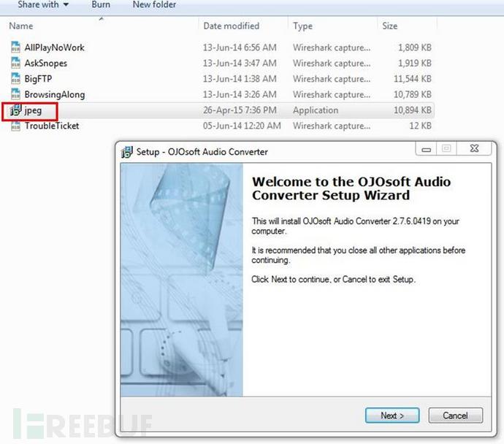Click the Welcome to OJOsoft wizard heading

(x=351, y=188)
